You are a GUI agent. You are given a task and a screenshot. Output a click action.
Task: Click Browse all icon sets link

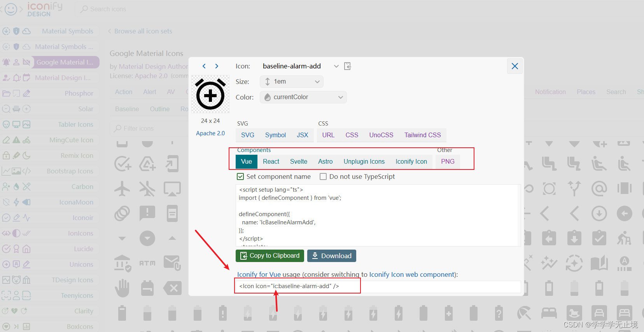point(143,31)
